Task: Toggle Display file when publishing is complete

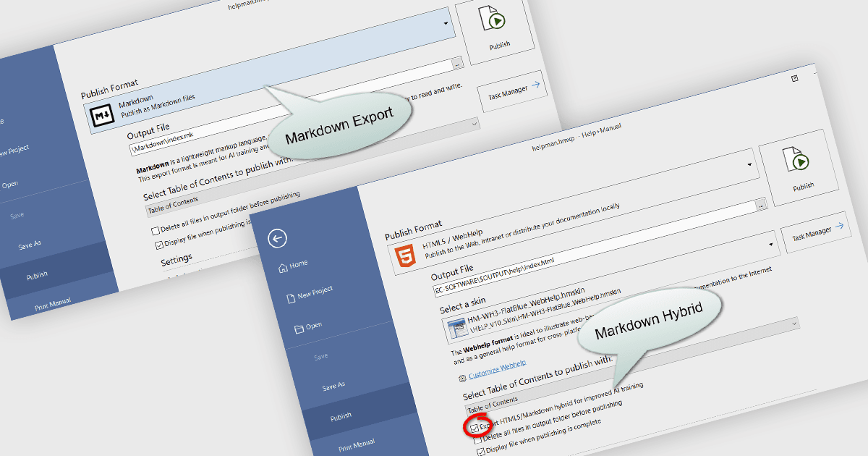Action: 481,452
